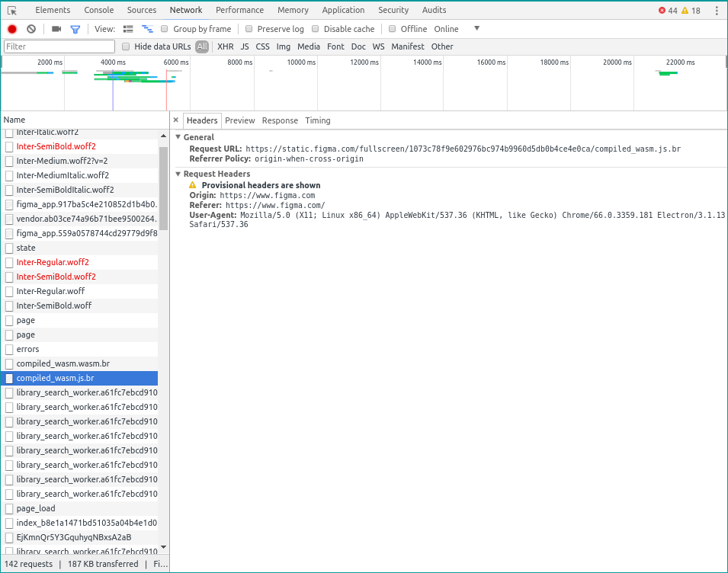Click the scrollbar down arrow in request list
728x573 pixels.
click(163, 548)
